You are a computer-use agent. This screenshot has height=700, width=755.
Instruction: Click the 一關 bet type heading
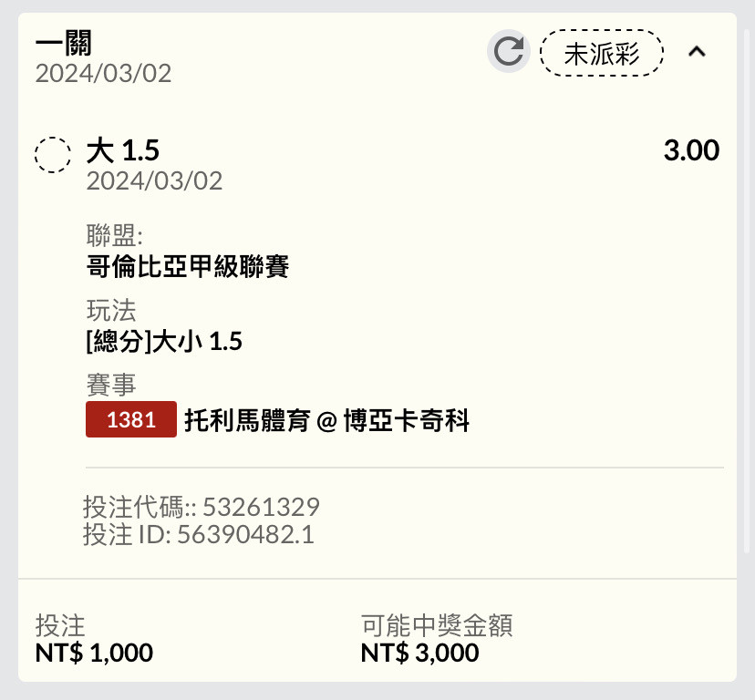[x=63, y=44]
